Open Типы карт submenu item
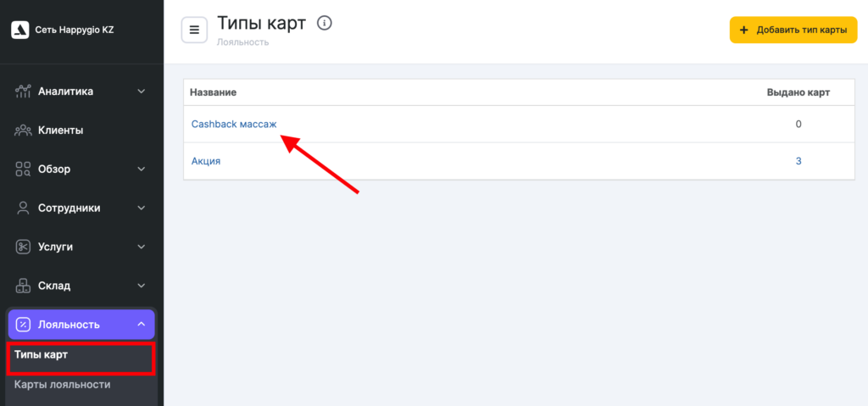868x406 pixels. [42, 354]
